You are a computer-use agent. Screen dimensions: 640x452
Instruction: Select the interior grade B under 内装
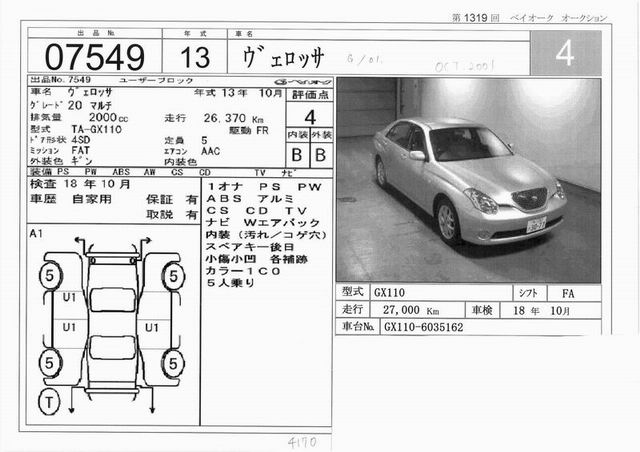pyautogui.click(x=297, y=155)
